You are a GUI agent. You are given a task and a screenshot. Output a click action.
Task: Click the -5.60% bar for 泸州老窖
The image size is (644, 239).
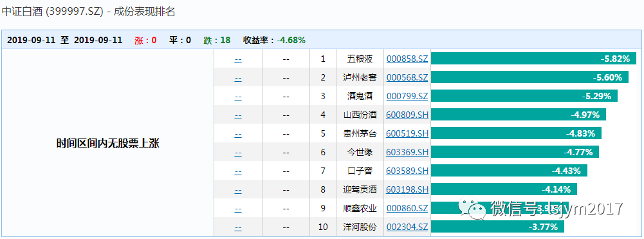pos(529,77)
